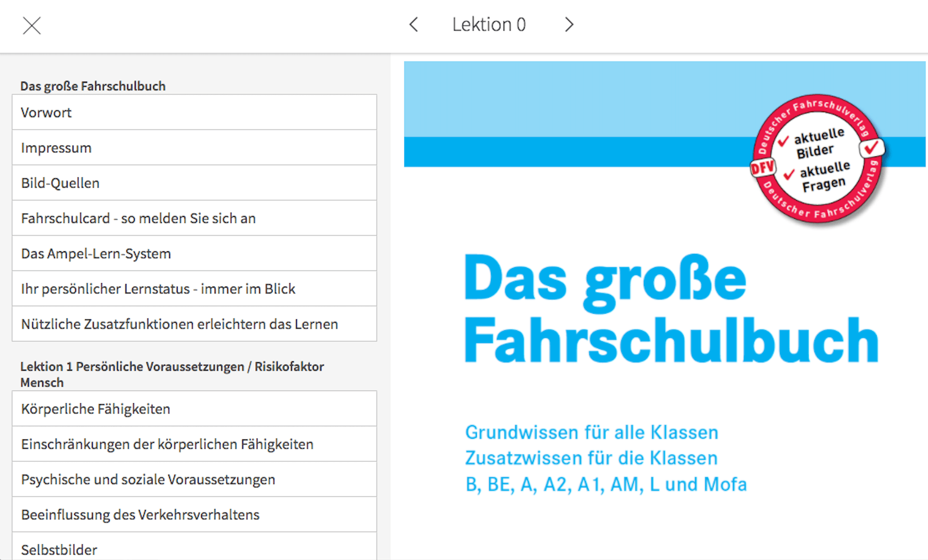Click the Grundwissen für alle Klassen subtitle

(592, 432)
